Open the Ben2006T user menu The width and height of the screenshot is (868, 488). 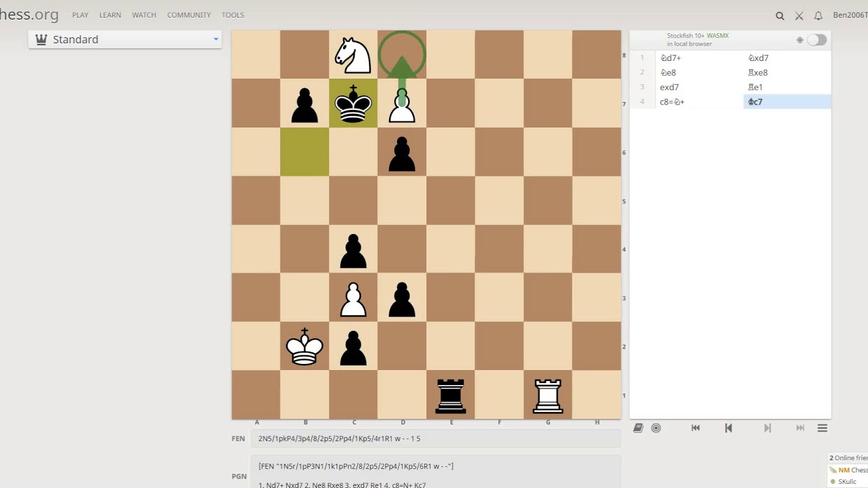tap(850, 15)
